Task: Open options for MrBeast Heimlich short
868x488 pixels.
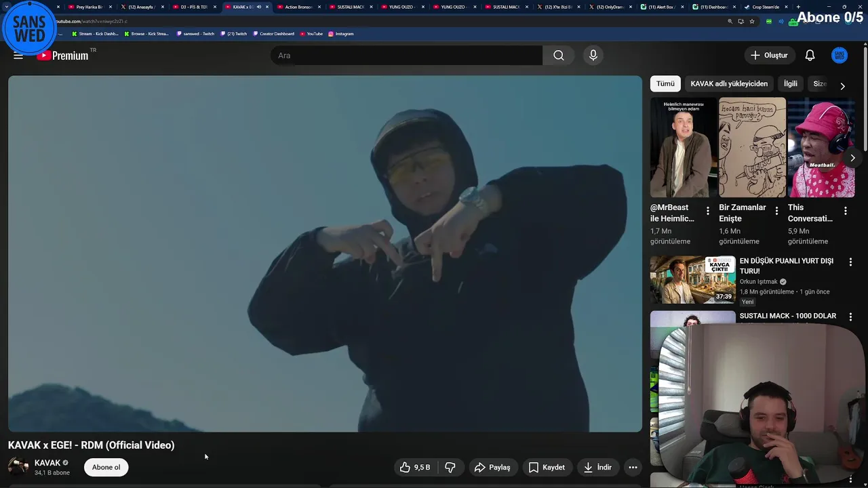Action: (x=707, y=211)
